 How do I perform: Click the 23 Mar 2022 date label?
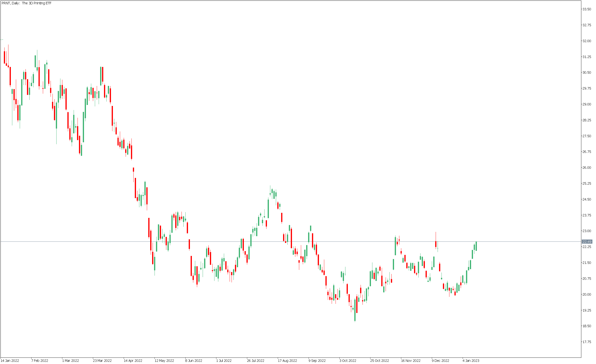(102, 361)
